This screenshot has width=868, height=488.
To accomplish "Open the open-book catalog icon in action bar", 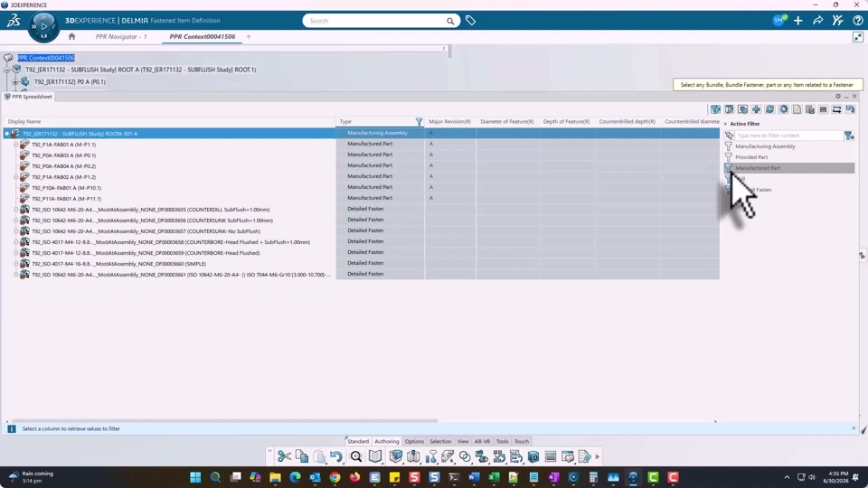I will coord(375,456).
